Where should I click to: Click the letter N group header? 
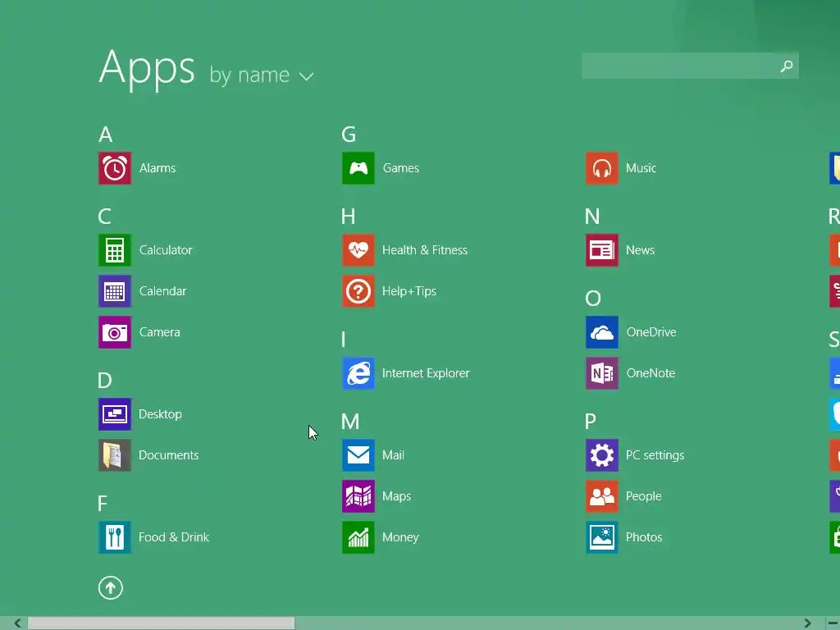(592, 217)
